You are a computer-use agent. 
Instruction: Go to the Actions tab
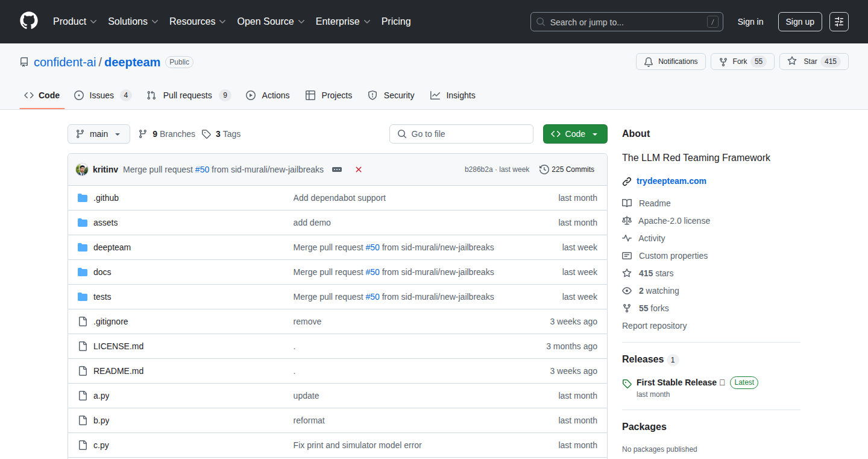tap(268, 95)
